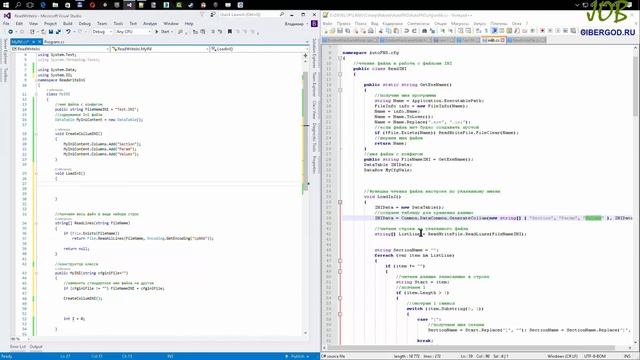Open the feedback icon near Quick Launch
Image resolution: width=640 pixels, height=360 pixels.
point(213,14)
